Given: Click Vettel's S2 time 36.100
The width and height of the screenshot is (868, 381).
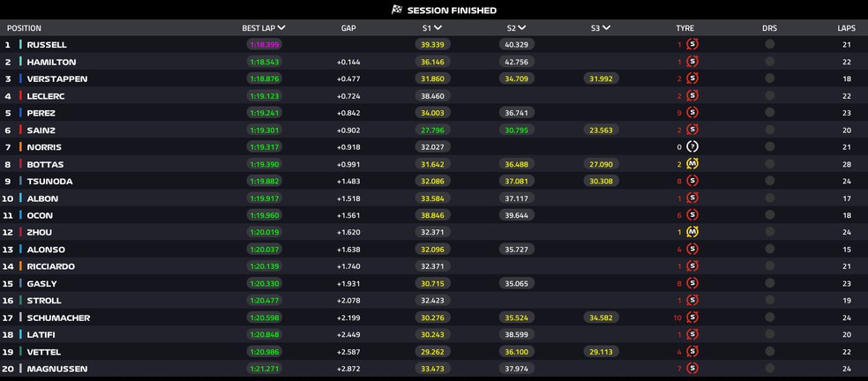Looking at the screenshot, I should (517, 351).
